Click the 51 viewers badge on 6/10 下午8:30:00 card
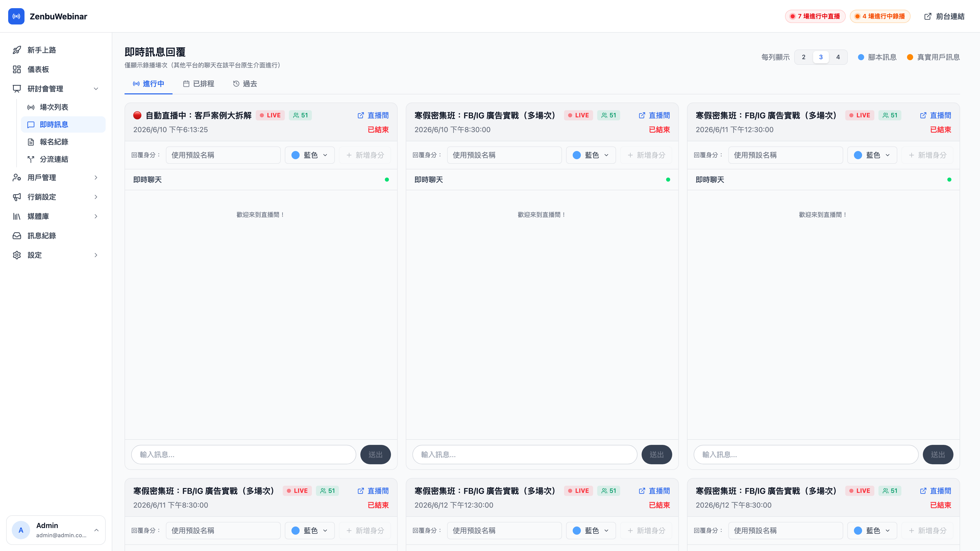 (x=608, y=115)
